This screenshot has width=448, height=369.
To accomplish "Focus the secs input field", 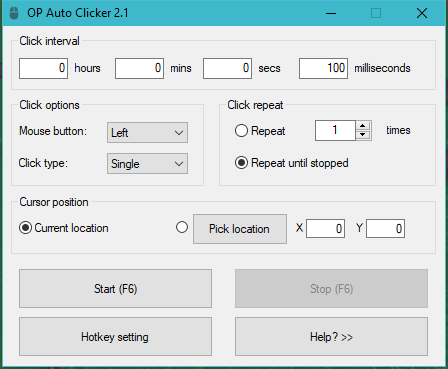I will pos(227,68).
